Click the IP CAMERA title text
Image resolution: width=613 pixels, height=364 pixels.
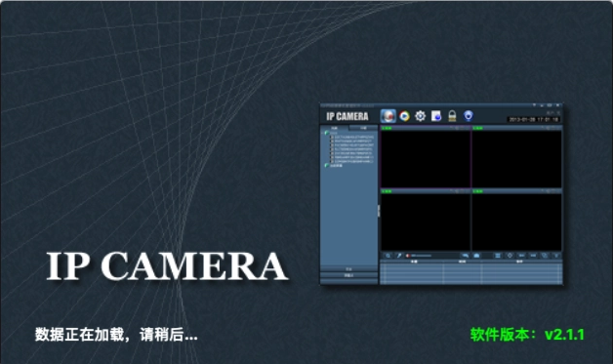(x=167, y=265)
